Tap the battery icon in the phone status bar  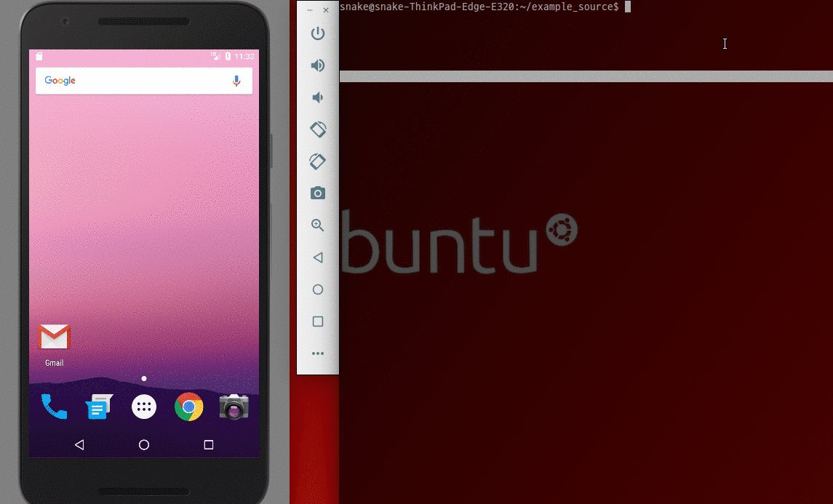[228, 56]
